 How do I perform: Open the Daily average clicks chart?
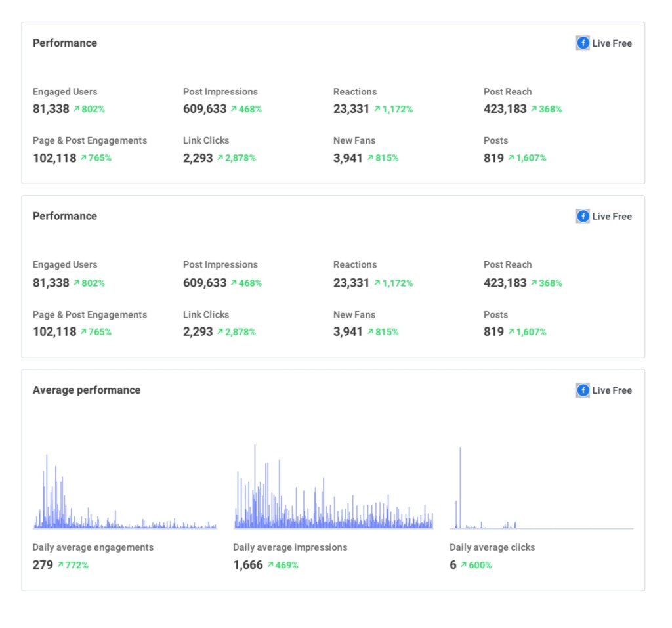tap(541, 492)
